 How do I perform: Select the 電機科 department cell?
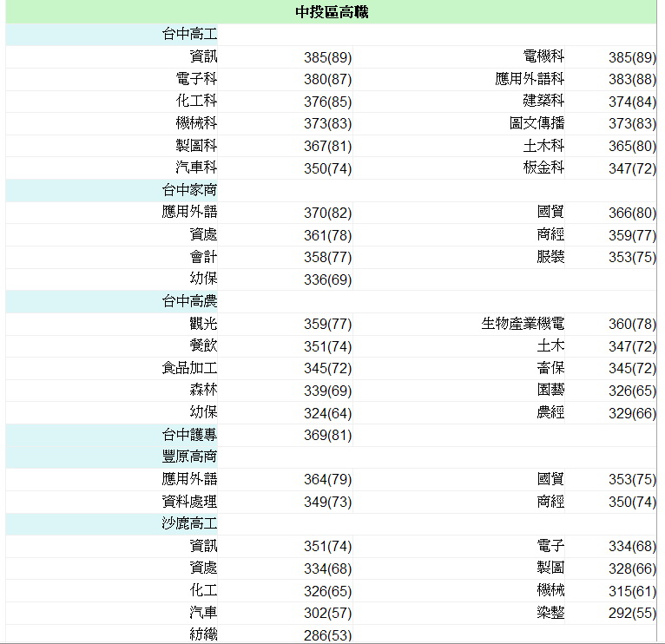coord(543,56)
